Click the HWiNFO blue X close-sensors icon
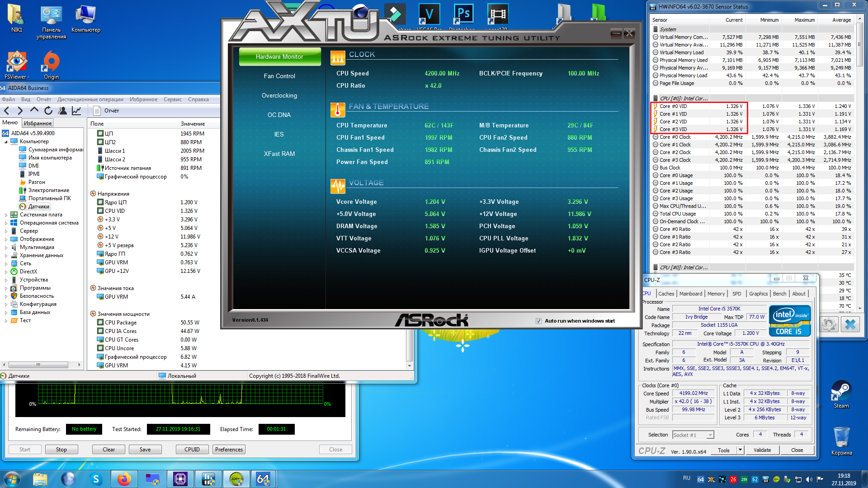 tap(850, 324)
